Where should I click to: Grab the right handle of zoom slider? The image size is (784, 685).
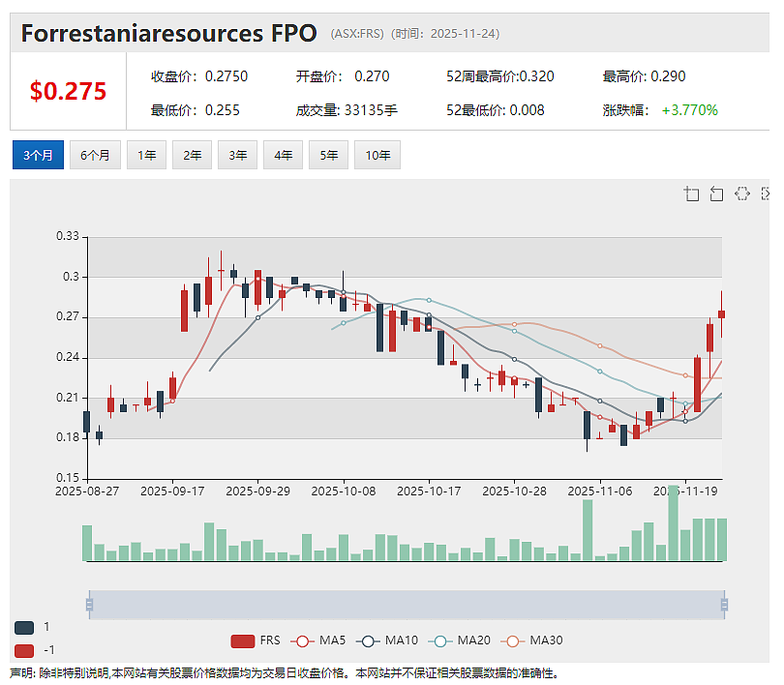coord(725,605)
